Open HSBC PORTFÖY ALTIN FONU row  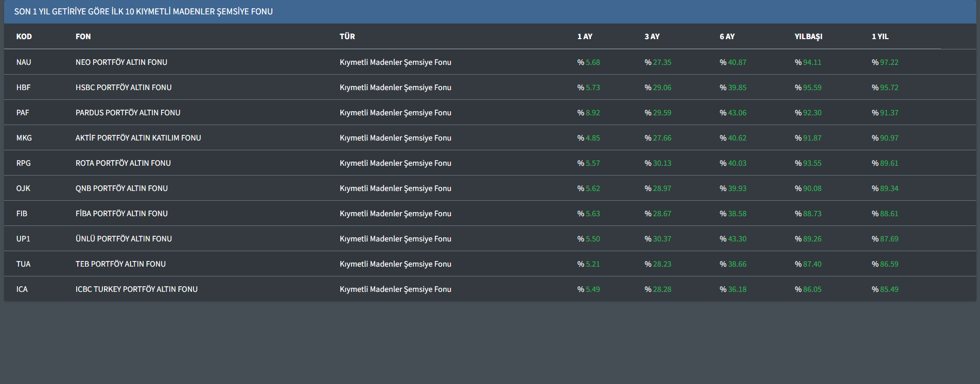tap(124, 88)
